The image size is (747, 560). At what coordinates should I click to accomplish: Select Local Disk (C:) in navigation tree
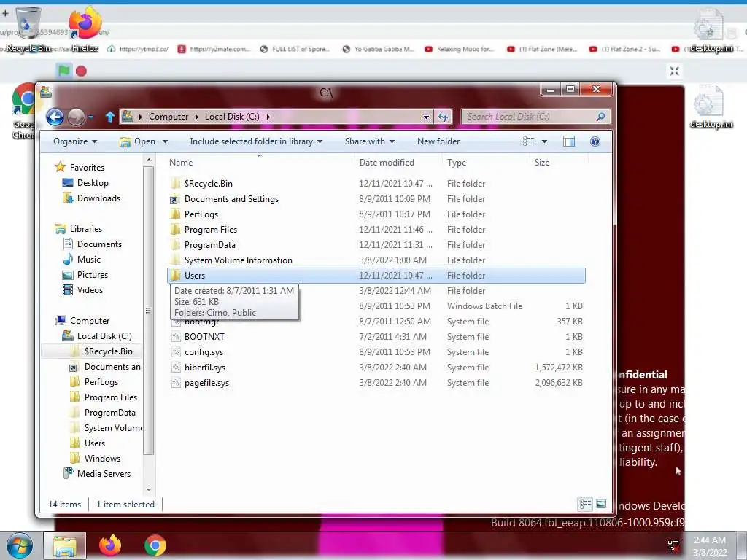point(104,336)
